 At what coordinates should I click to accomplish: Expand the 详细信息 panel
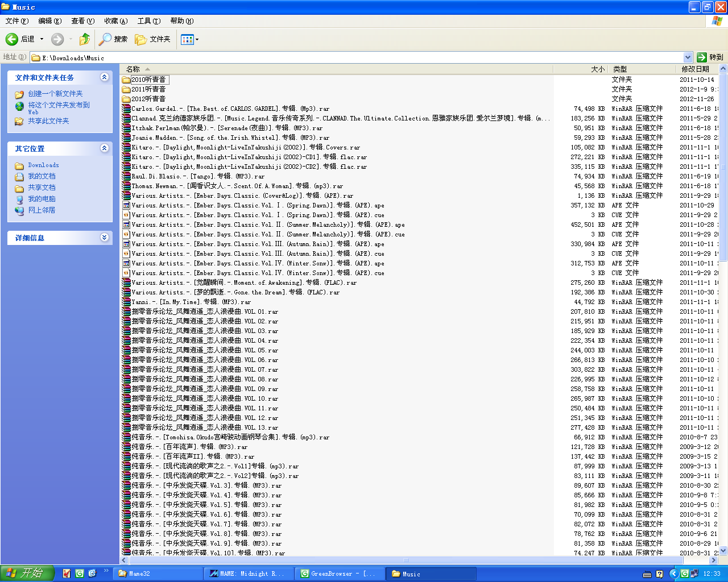104,238
